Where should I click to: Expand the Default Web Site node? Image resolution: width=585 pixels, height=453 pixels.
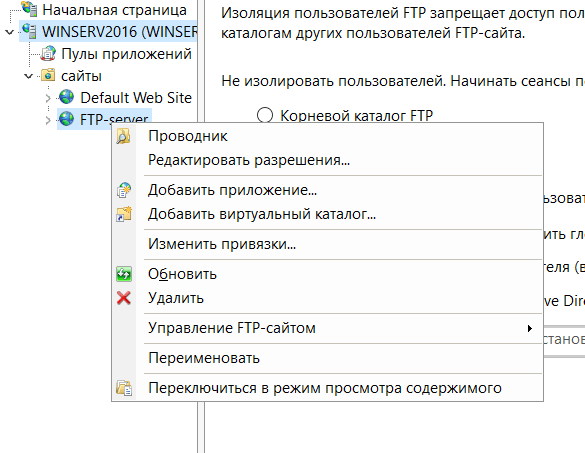click(48, 98)
